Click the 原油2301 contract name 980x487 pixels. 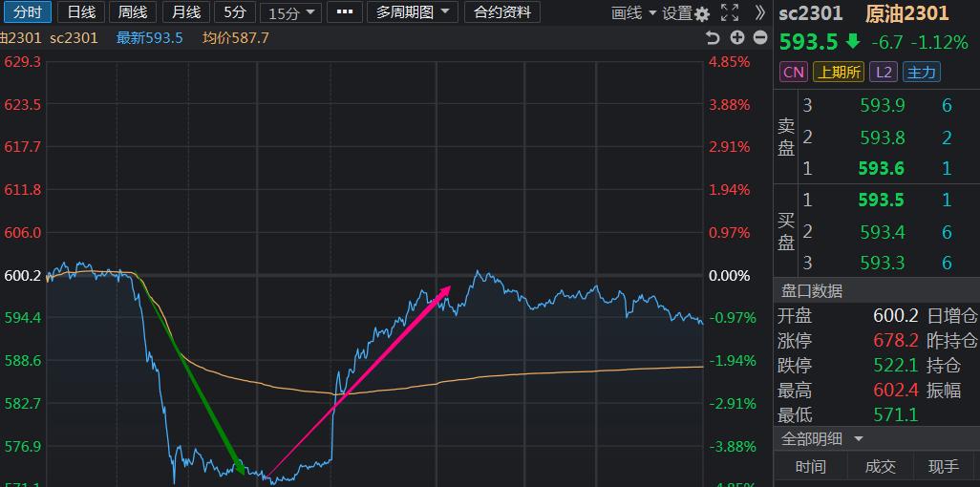906,12
